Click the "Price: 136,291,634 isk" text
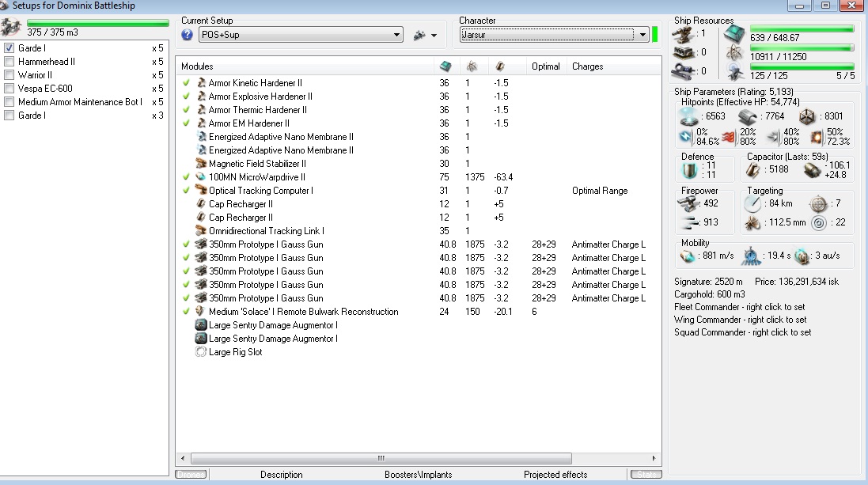 coord(797,282)
